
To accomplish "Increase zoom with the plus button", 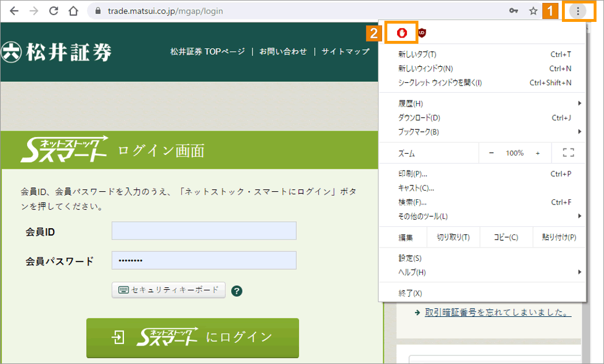I will [x=538, y=153].
